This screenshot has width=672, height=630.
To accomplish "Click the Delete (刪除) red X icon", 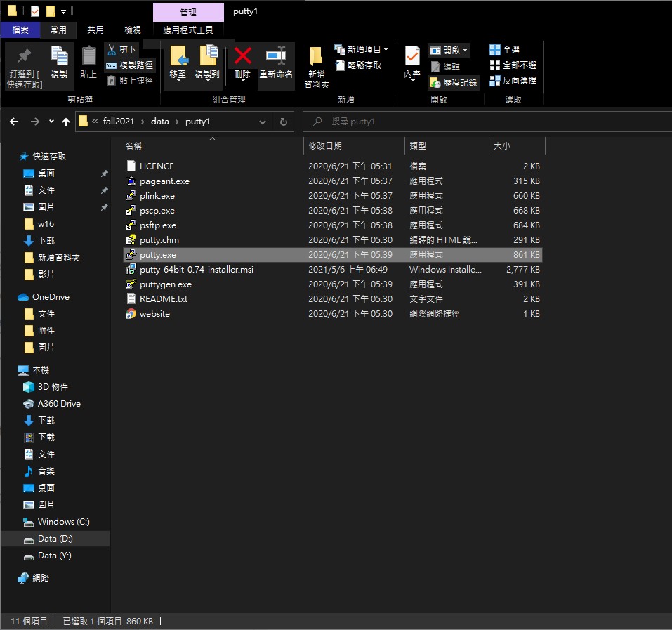I will tap(242, 56).
